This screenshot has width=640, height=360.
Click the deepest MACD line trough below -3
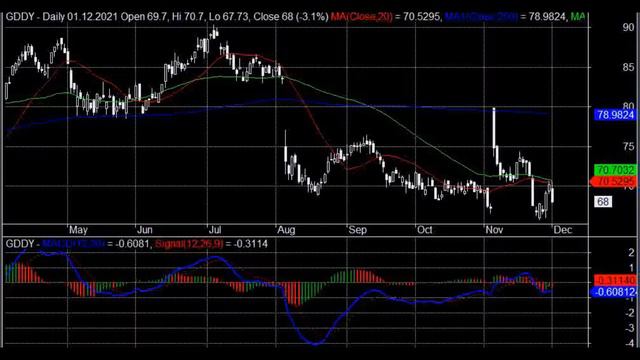[x=315, y=343]
